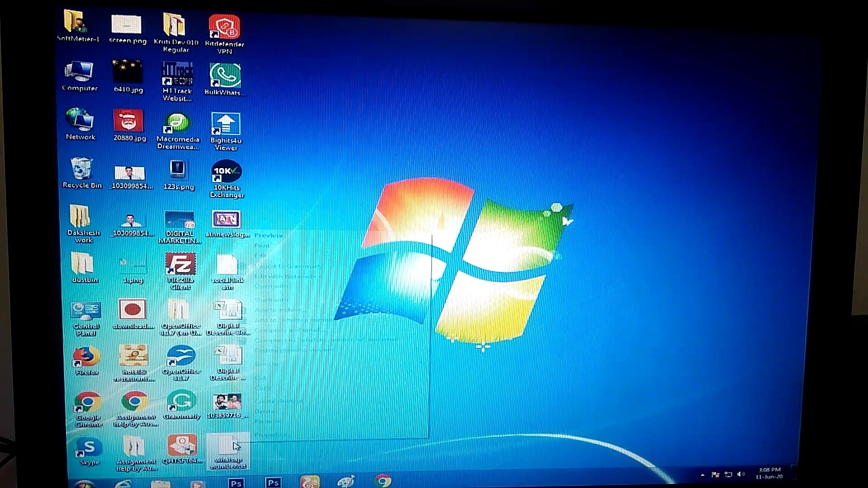868x488 pixels.
Task: Select the Control Panel desktop icon
Action: coord(85,310)
